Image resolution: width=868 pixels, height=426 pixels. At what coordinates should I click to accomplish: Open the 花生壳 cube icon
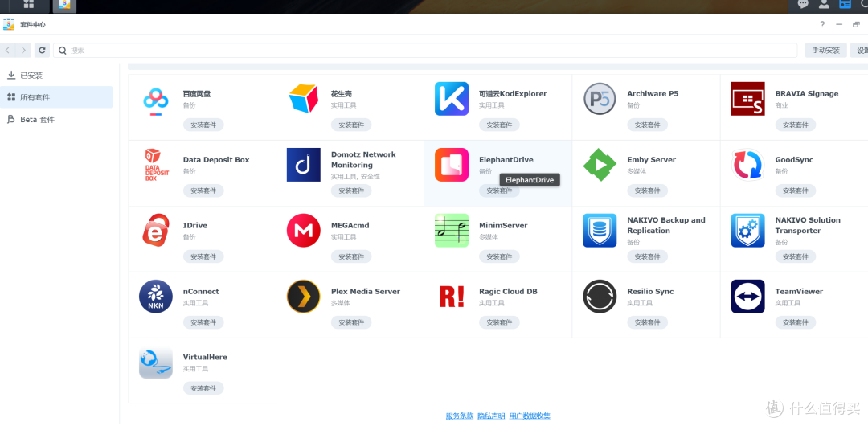303,99
